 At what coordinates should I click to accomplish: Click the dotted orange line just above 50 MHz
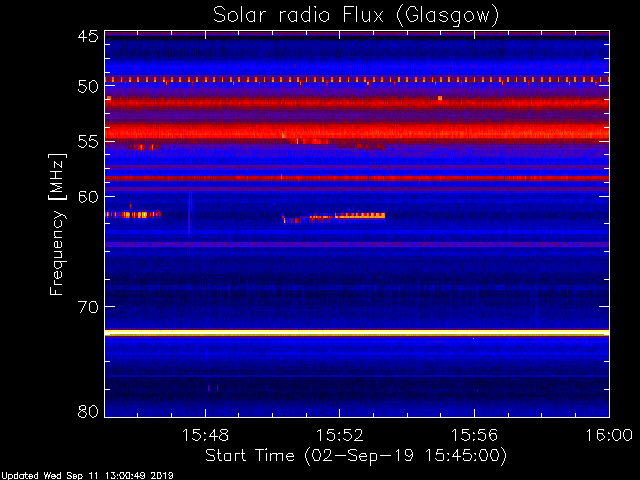coord(357,80)
